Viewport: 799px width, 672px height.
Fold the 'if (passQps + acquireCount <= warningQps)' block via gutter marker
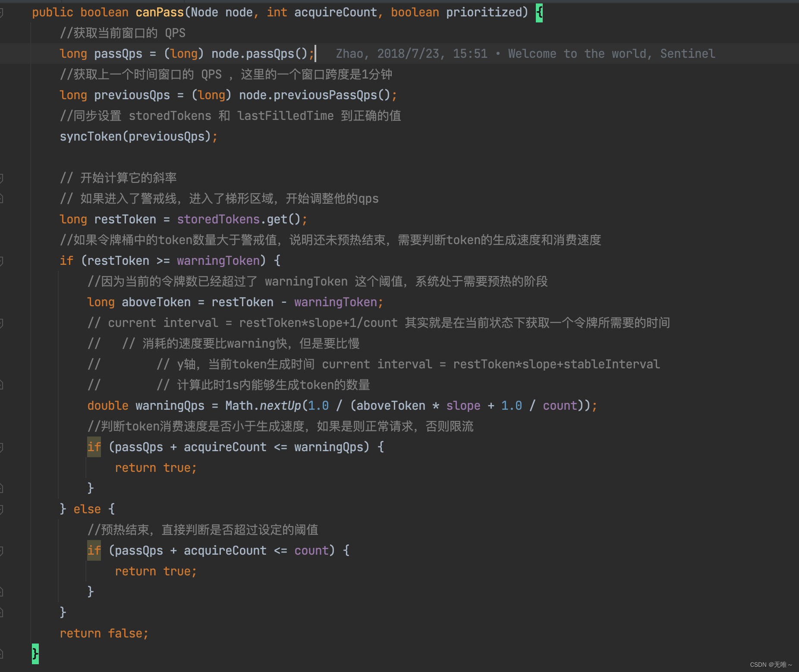pos(1,447)
